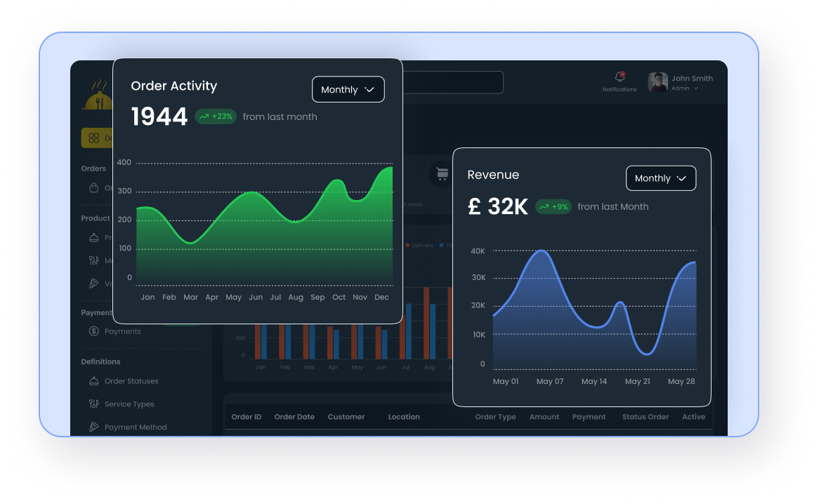Click the Payment Method pen icon

click(x=93, y=426)
